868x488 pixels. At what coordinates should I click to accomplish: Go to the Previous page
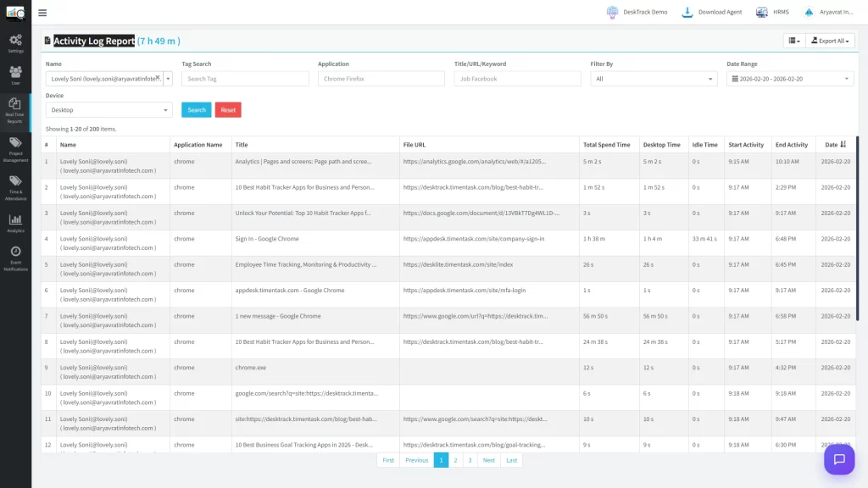[x=416, y=460]
